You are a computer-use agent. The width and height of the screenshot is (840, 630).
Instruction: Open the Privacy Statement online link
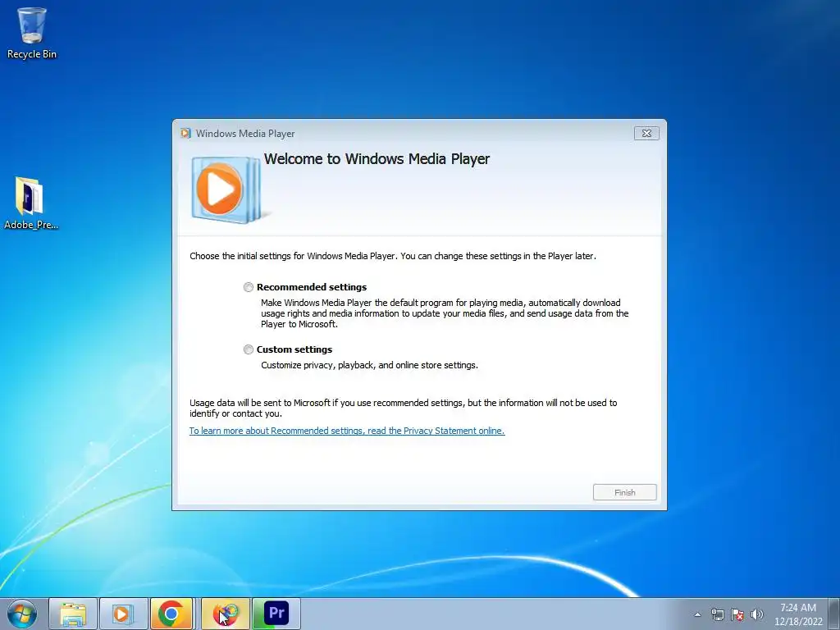(x=347, y=431)
